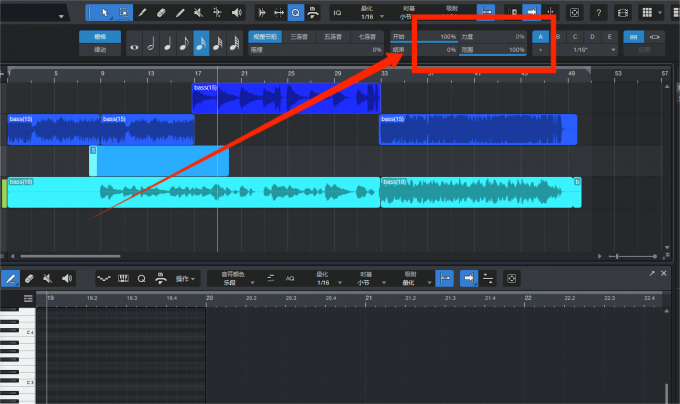This screenshot has width=680, height=404.
Task: Open the video player film icon
Action: point(623,13)
